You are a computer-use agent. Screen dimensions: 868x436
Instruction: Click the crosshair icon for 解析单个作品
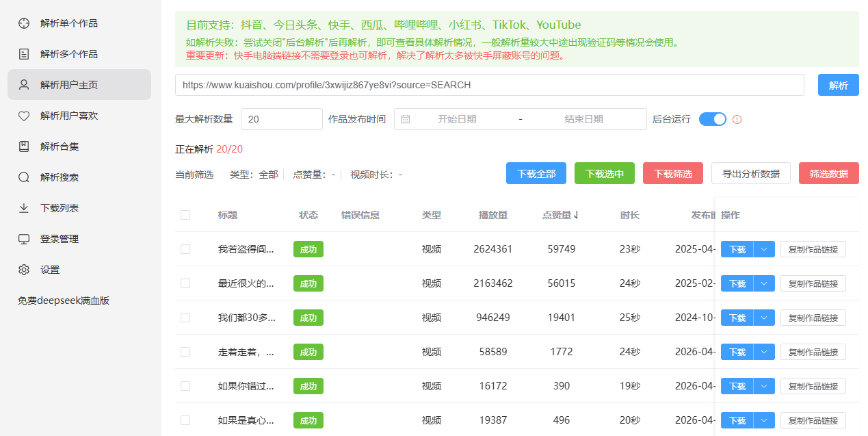[24, 23]
